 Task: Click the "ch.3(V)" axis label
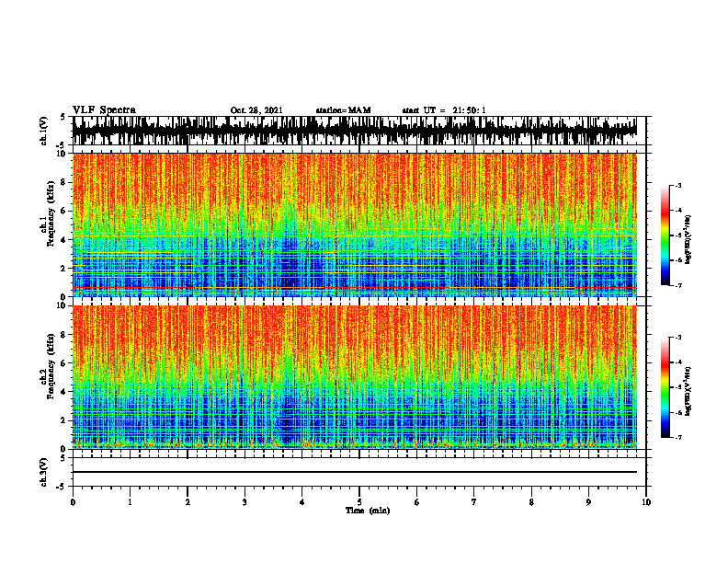coord(44,472)
